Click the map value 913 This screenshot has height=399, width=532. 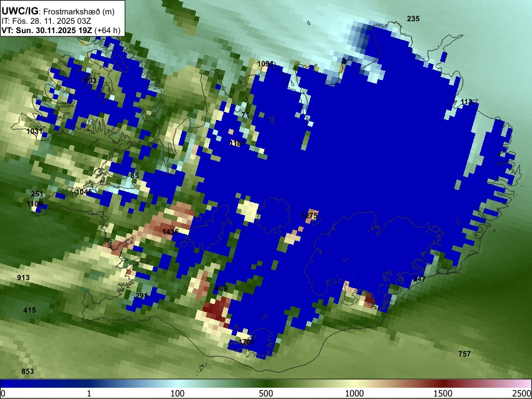(23, 278)
